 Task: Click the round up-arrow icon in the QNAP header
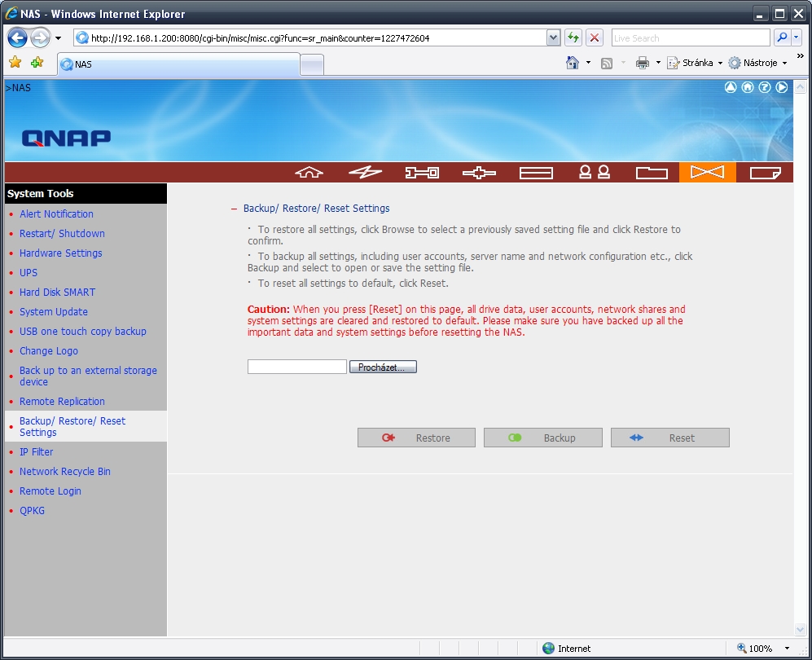(731, 87)
